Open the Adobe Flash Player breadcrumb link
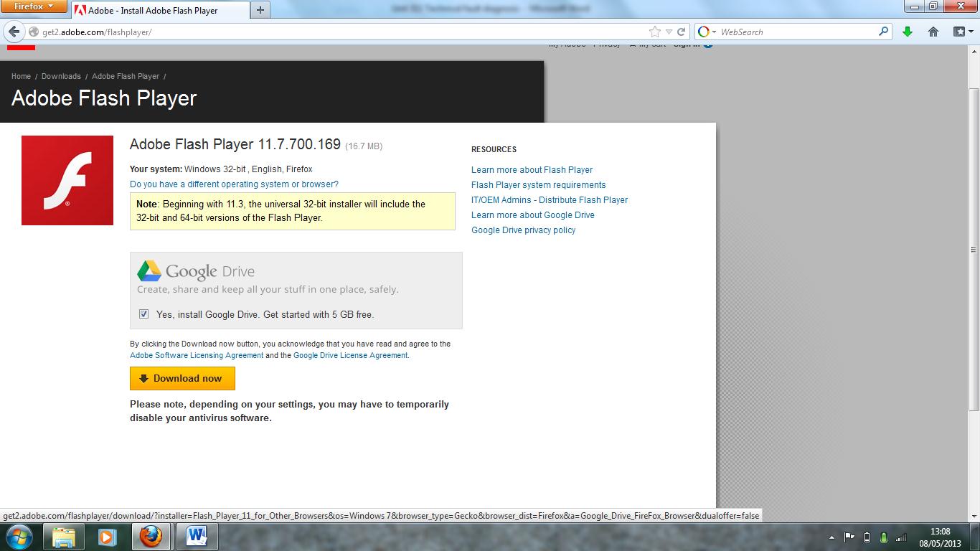 click(126, 76)
